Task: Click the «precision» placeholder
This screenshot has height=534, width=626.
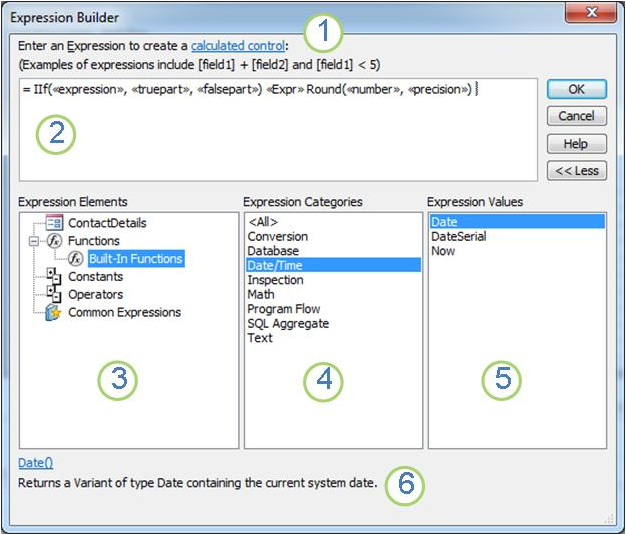Action: coord(437,89)
